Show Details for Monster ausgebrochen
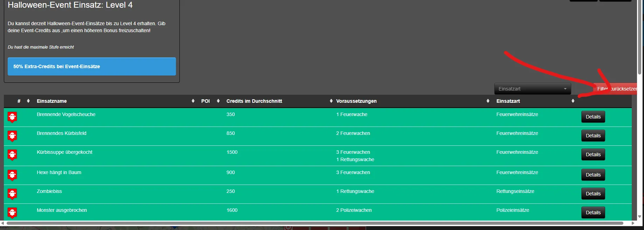 [x=593, y=213]
